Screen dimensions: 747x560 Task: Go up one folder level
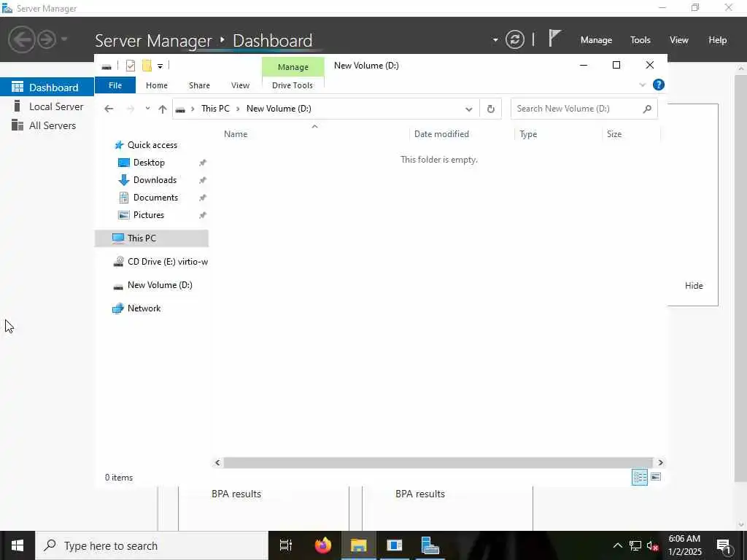(163, 109)
